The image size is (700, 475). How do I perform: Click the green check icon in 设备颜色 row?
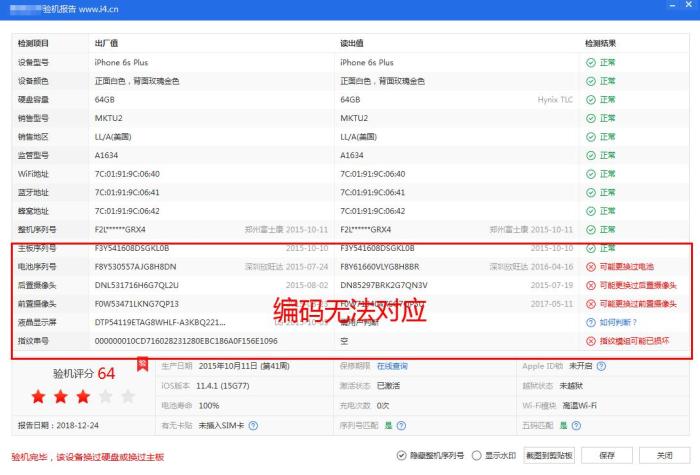(591, 81)
